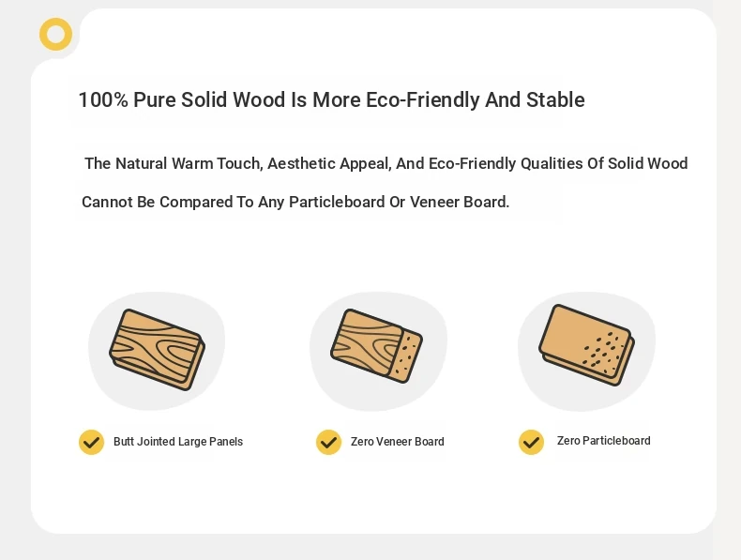Click the words Veneer Board in description
The height and width of the screenshot is (560, 741).
coord(460,203)
